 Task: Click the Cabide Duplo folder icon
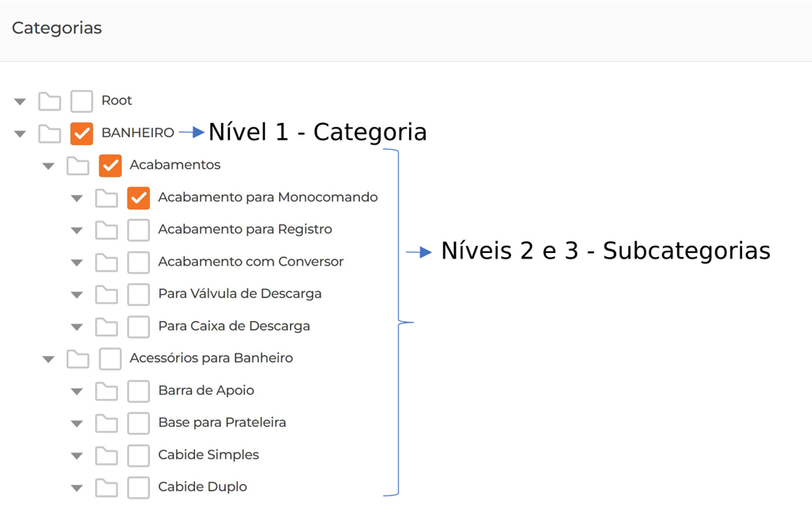pyautogui.click(x=106, y=488)
